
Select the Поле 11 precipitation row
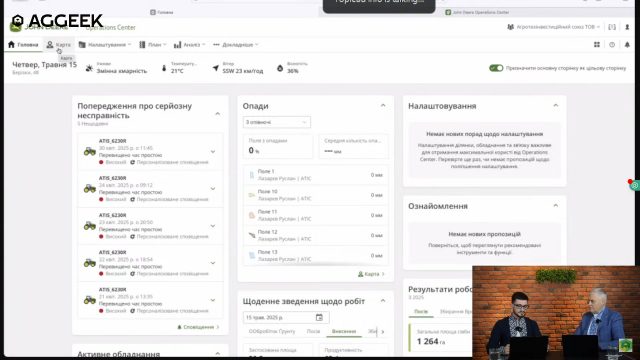(316, 215)
